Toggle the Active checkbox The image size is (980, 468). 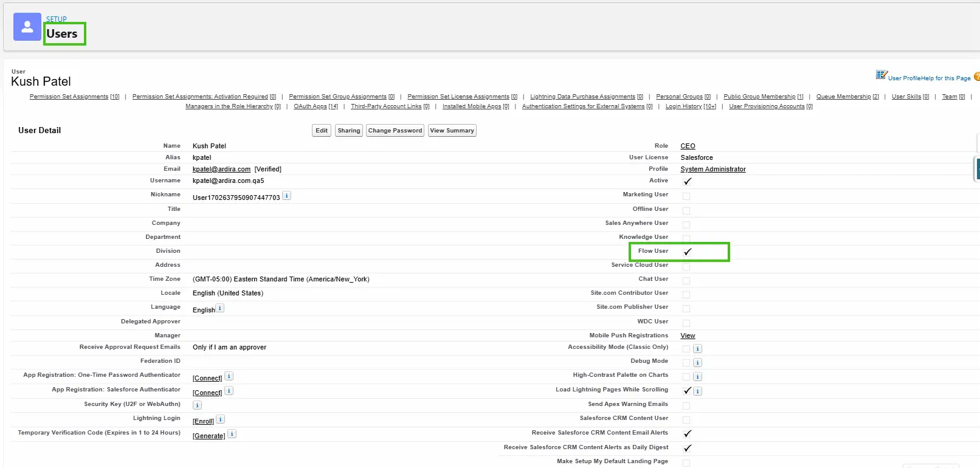[687, 181]
